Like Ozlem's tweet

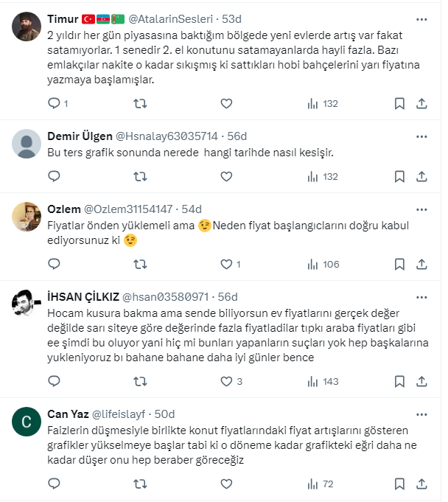pos(226,264)
